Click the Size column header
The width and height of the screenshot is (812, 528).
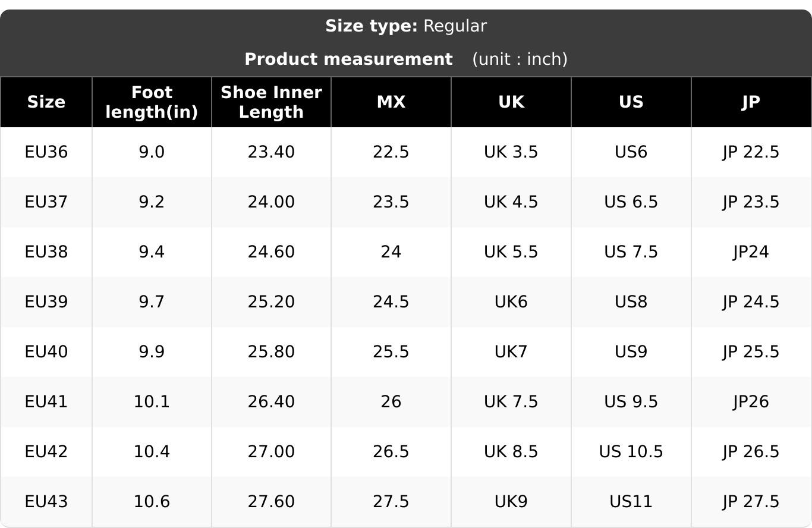point(46,102)
